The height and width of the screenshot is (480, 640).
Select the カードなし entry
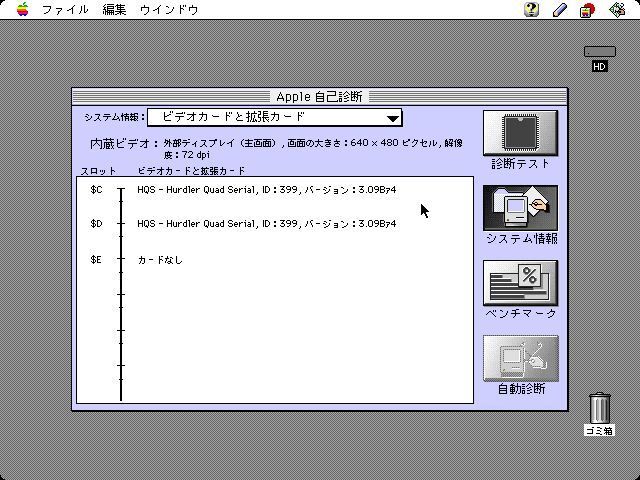coord(160,260)
